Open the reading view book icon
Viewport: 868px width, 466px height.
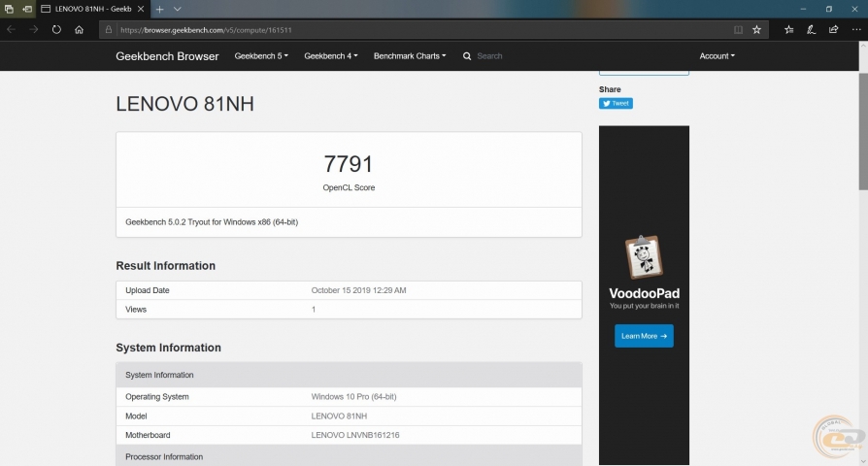[738, 30]
